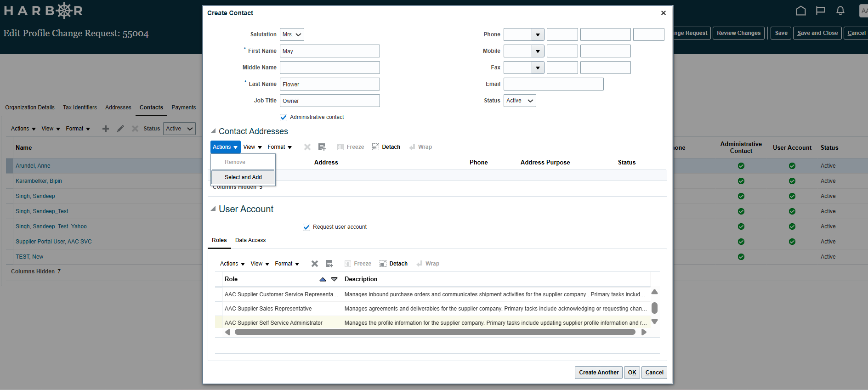Click Detach in Contact Addresses toolbar
Image resolution: width=868 pixels, height=390 pixels.
point(386,147)
